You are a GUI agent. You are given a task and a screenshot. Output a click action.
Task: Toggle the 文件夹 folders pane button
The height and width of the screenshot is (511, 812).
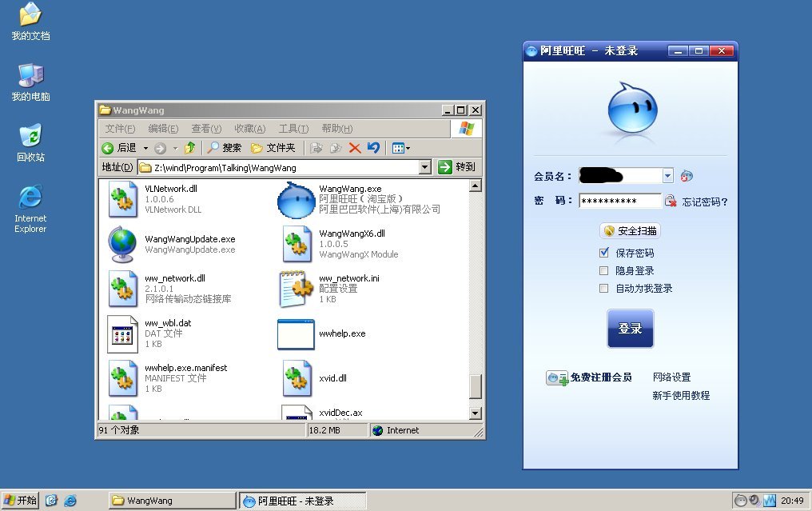(273, 148)
